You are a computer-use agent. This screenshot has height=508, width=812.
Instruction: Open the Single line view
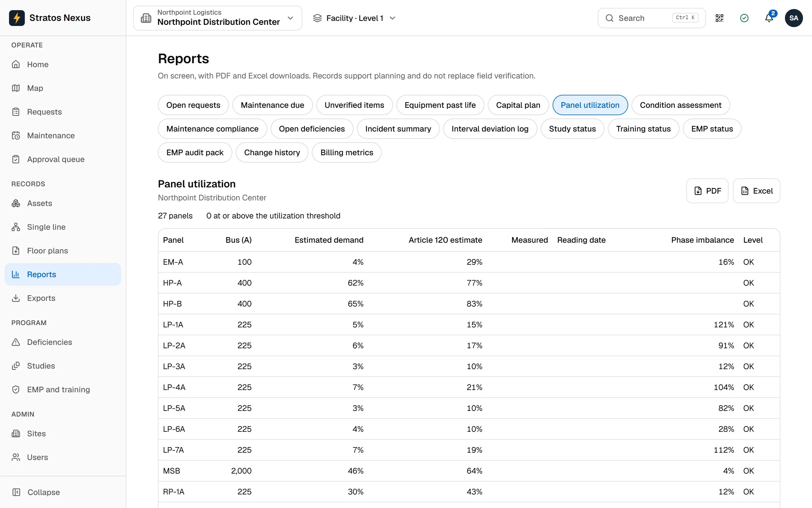63,227
